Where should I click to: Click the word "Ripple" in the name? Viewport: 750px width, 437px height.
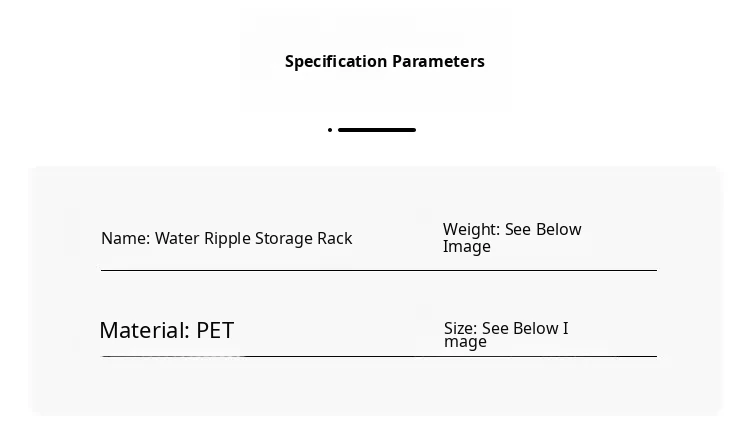click(x=228, y=239)
